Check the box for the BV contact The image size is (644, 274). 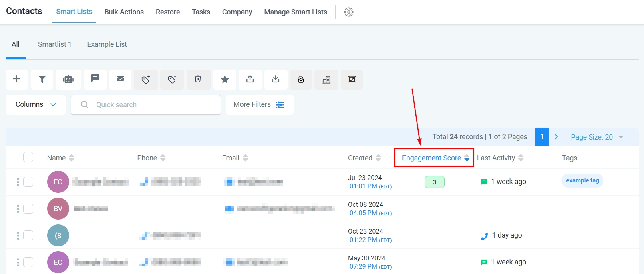[28, 208]
